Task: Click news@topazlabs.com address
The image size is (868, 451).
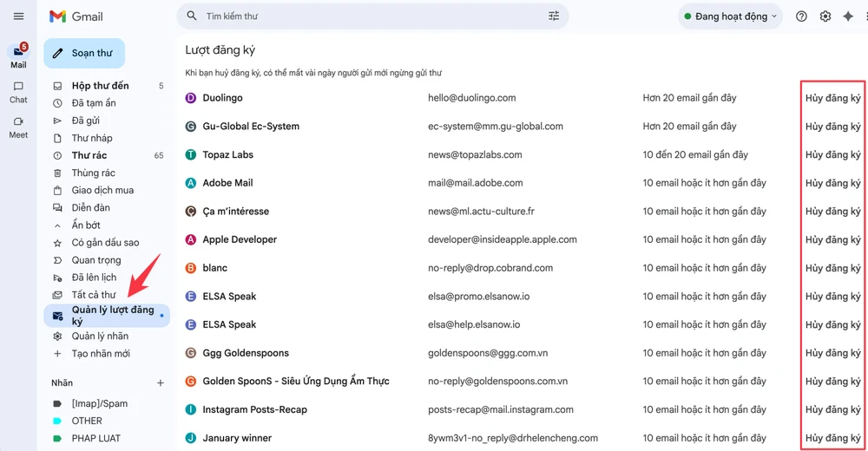Action: click(x=475, y=154)
